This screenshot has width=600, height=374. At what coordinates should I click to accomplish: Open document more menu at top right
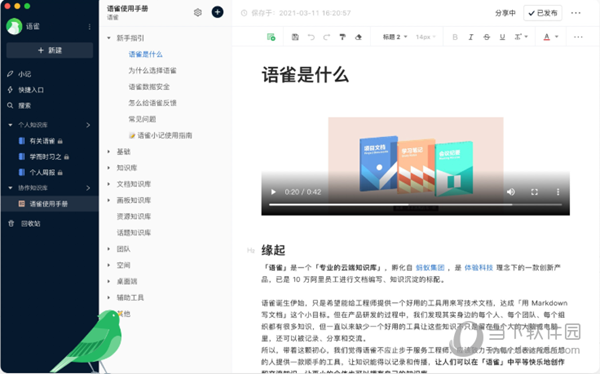[576, 13]
